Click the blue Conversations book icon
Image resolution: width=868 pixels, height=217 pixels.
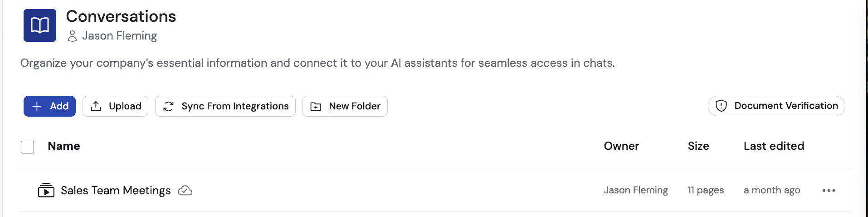click(x=40, y=25)
